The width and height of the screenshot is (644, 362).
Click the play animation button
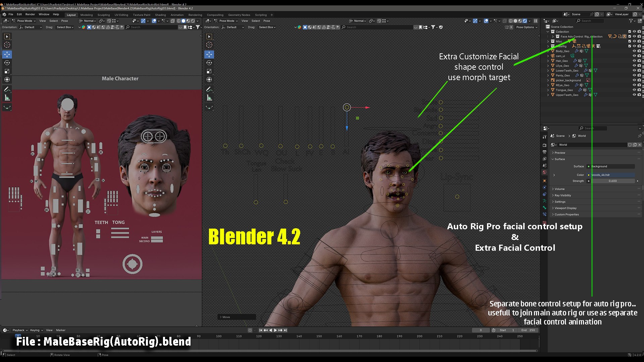tap(275, 330)
